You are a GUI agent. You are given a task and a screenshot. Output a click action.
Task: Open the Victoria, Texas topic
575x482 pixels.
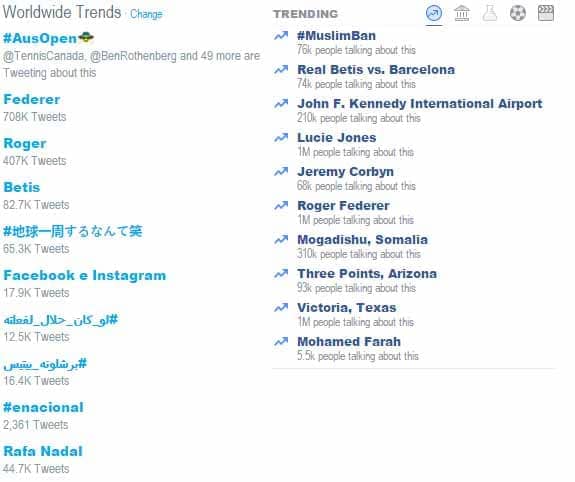pos(347,307)
